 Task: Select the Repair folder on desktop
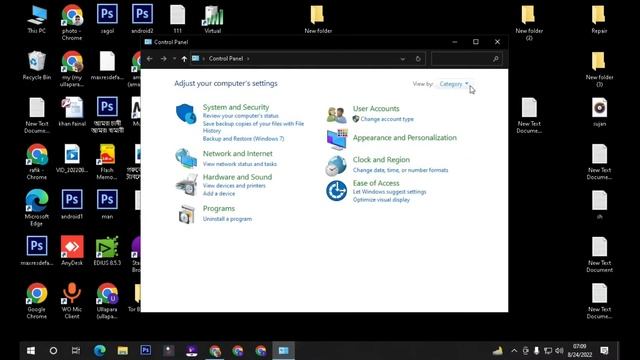(x=599, y=20)
